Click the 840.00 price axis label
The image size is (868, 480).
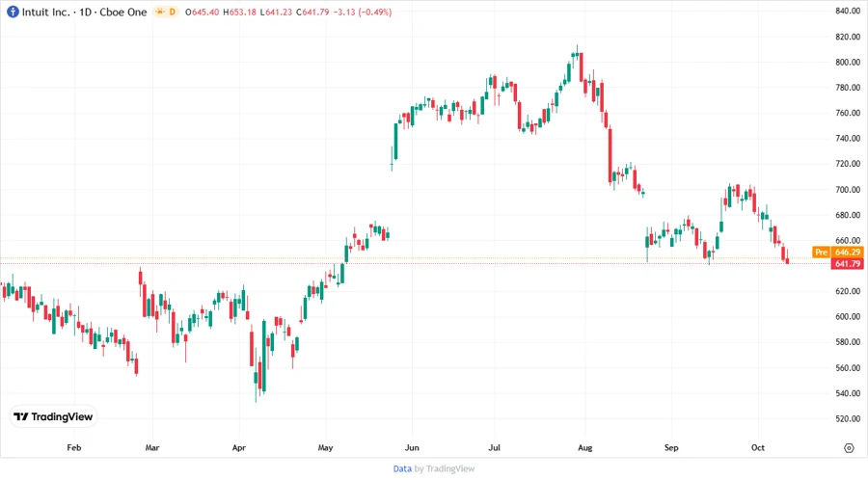pos(848,11)
